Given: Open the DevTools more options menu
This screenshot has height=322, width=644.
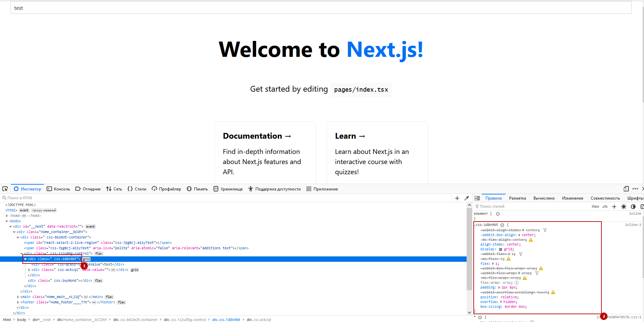Looking at the screenshot, I should point(636,188).
